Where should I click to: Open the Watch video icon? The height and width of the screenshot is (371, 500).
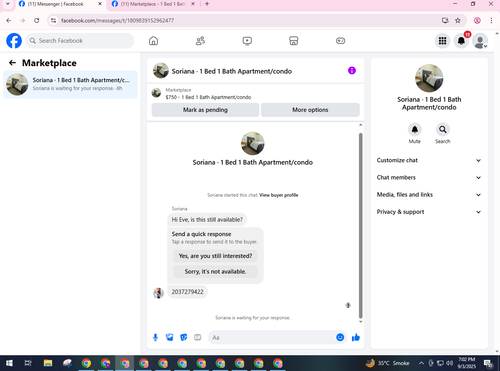247,41
